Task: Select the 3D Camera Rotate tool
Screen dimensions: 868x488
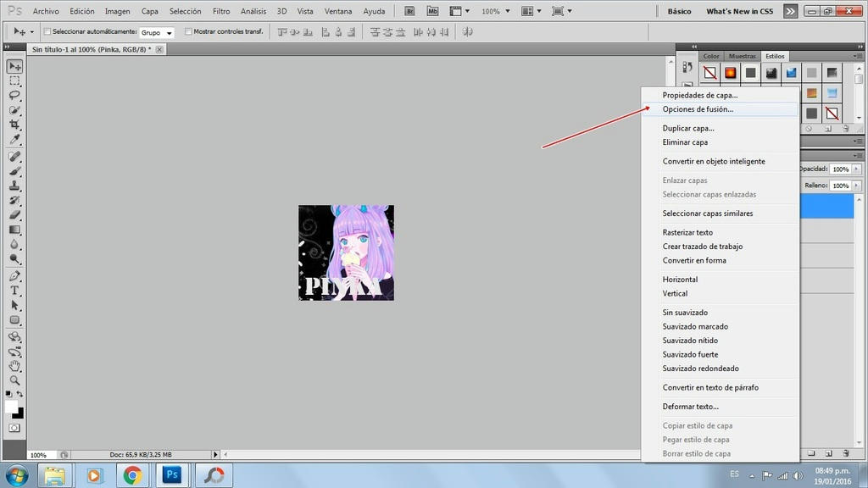Action: [x=14, y=352]
